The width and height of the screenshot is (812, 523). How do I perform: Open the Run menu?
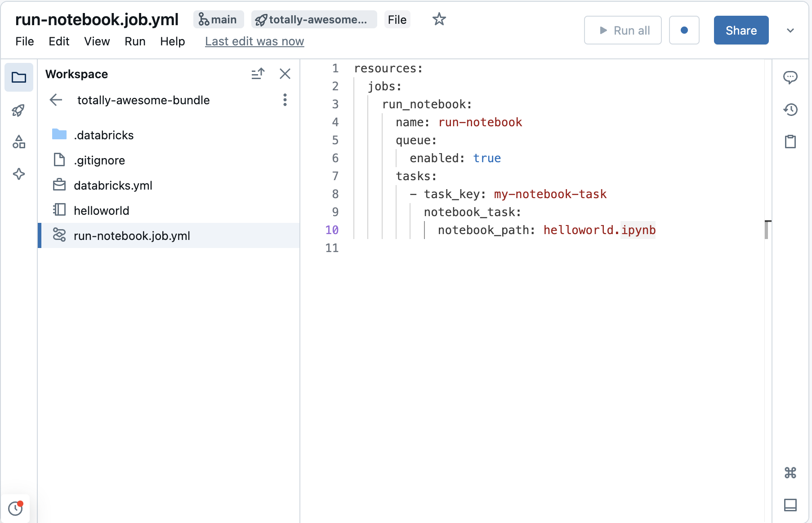tap(134, 41)
